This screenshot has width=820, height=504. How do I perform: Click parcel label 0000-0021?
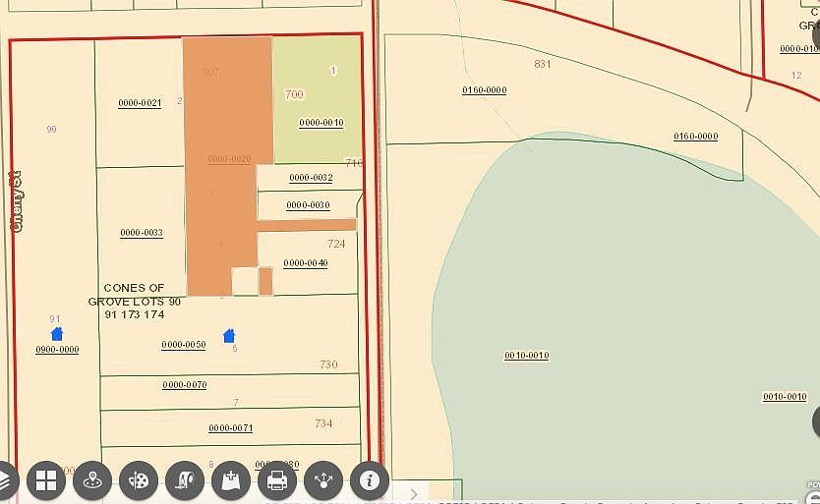(140, 103)
